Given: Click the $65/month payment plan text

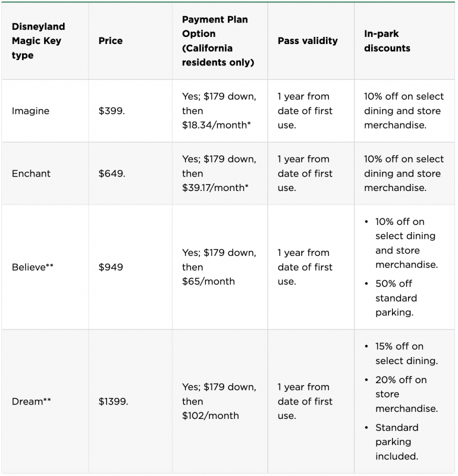Looking at the screenshot, I should pyautogui.click(x=208, y=281).
